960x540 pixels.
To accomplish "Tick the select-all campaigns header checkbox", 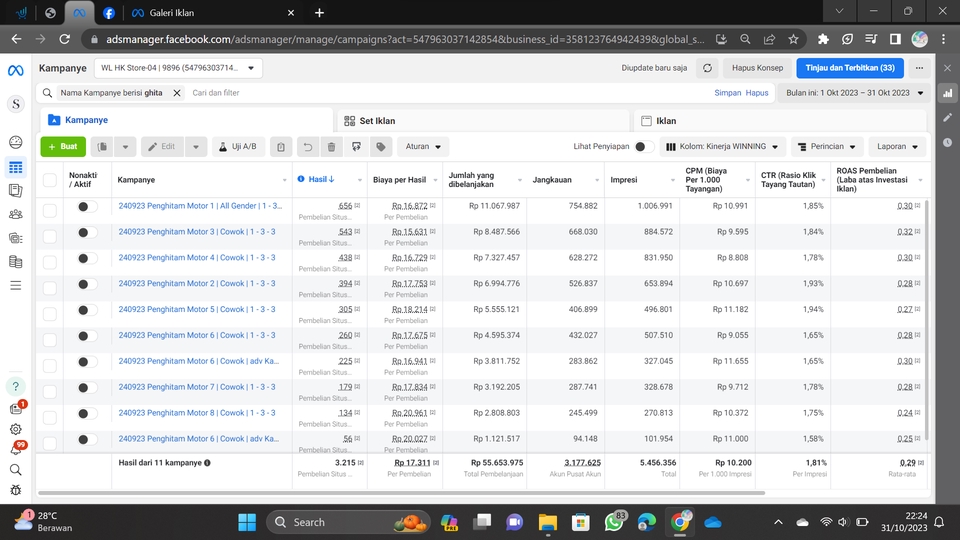I will pyautogui.click(x=50, y=180).
